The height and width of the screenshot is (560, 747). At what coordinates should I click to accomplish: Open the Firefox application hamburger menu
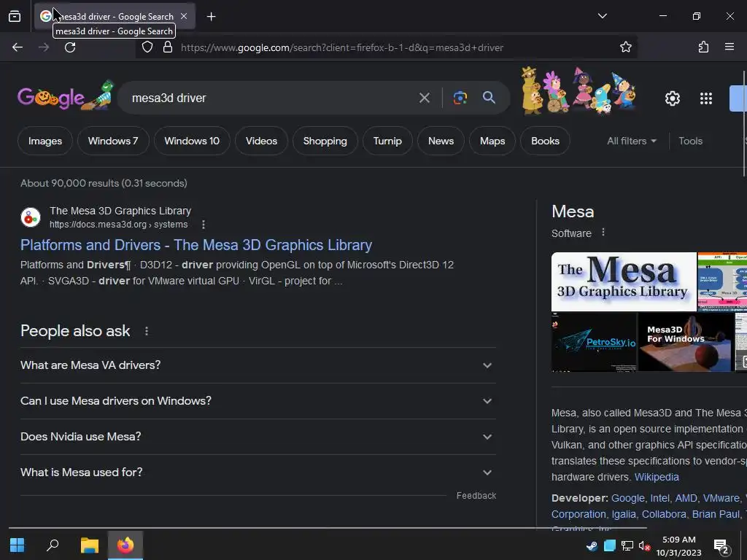pos(729,47)
